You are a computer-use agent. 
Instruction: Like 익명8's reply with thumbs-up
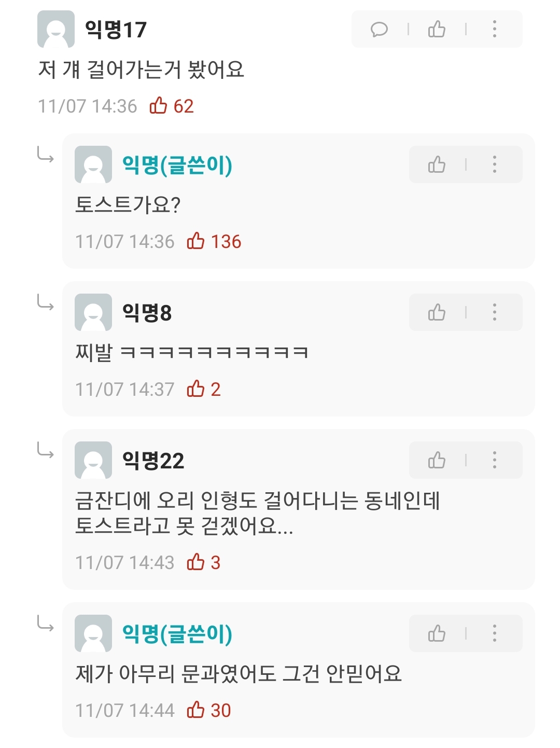point(437,312)
